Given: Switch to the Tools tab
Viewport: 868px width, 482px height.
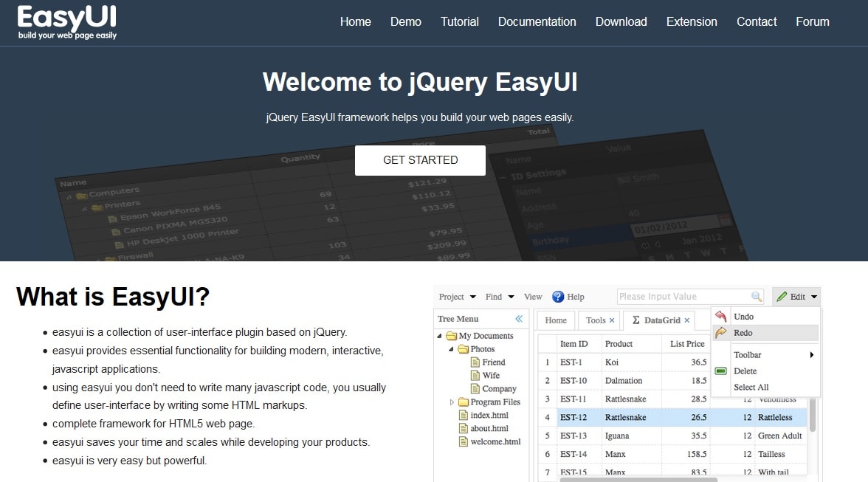Looking at the screenshot, I should (596, 320).
